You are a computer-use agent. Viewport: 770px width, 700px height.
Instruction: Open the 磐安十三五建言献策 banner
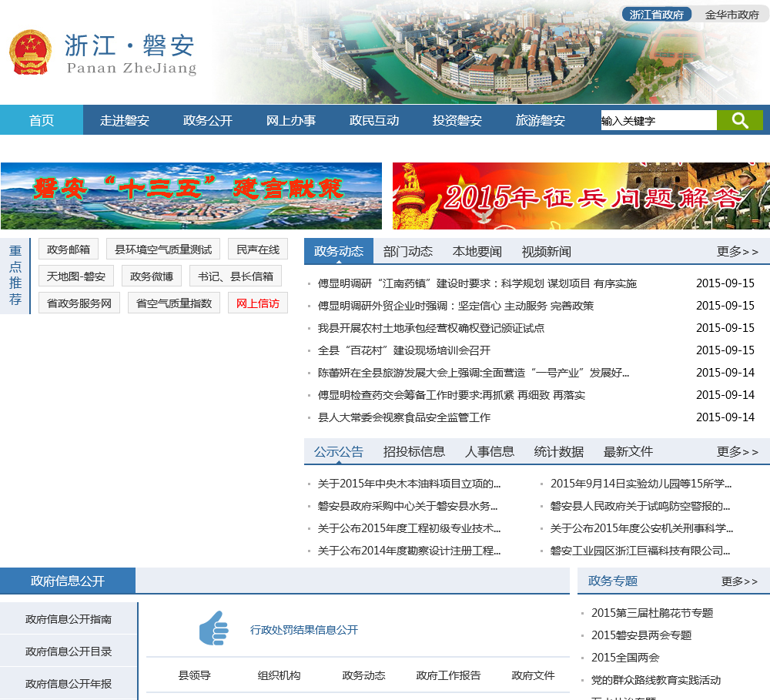pyautogui.click(x=191, y=196)
